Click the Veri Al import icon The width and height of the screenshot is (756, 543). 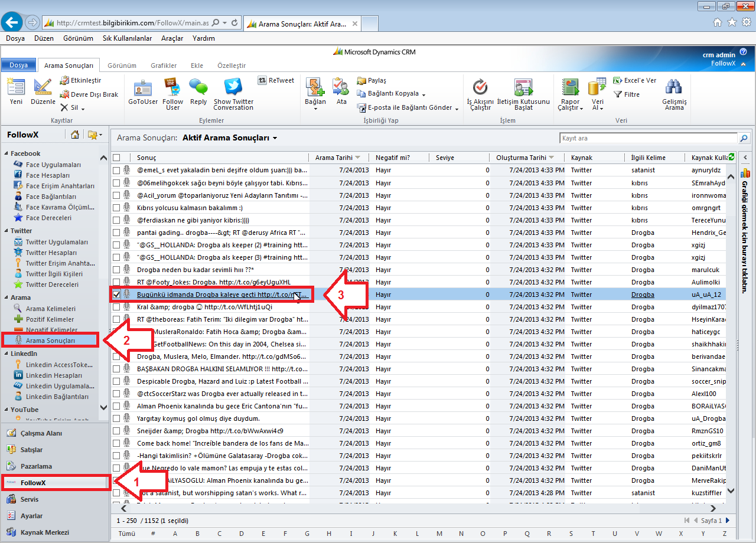[x=598, y=87]
